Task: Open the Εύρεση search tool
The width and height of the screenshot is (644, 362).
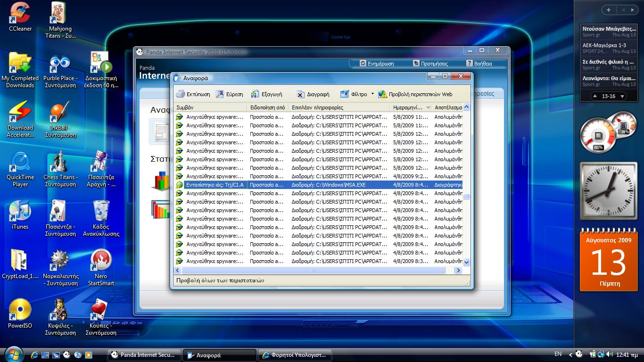Action: point(220,94)
